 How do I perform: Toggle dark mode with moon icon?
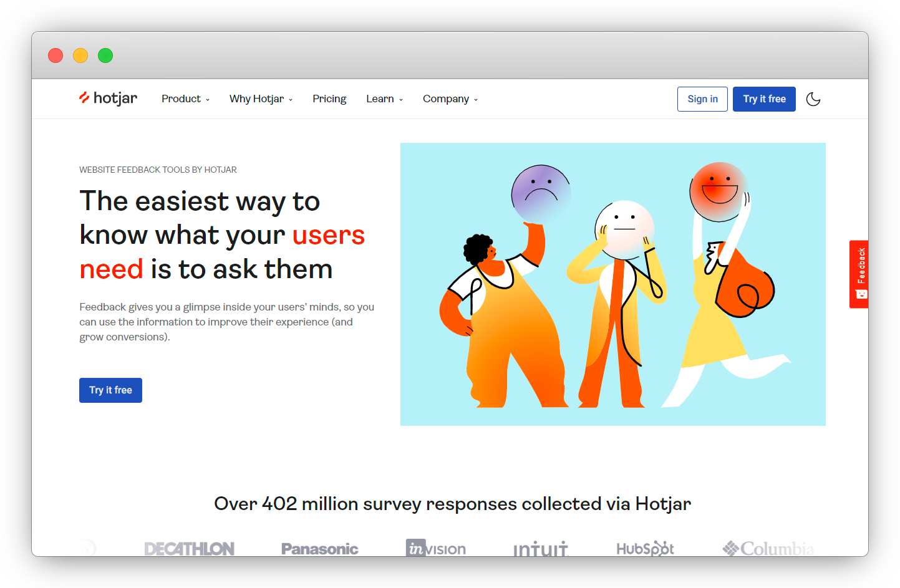click(x=813, y=99)
